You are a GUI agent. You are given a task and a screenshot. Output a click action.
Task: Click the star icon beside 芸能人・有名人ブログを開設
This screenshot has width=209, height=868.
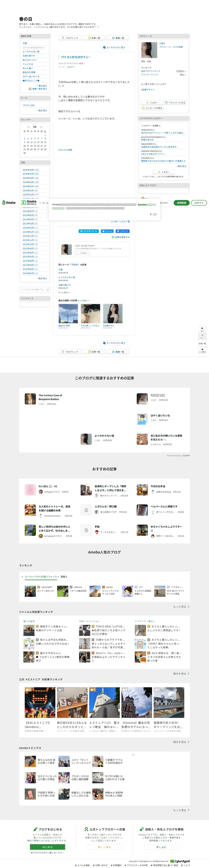coord(141,829)
